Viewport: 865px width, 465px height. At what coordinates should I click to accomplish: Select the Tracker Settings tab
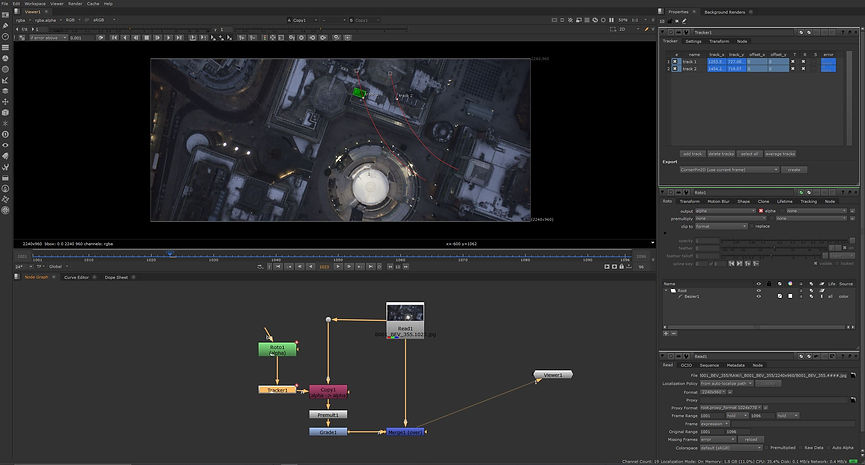pos(693,41)
